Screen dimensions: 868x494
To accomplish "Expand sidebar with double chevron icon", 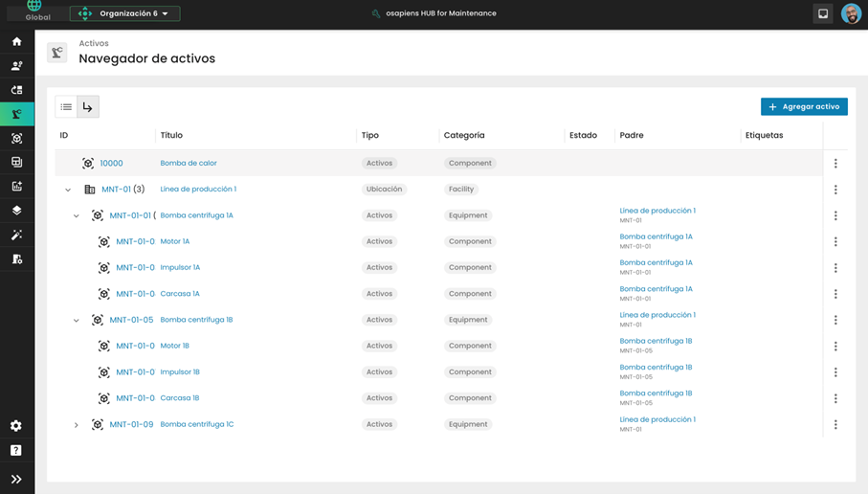I will click(x=16, y=479).
